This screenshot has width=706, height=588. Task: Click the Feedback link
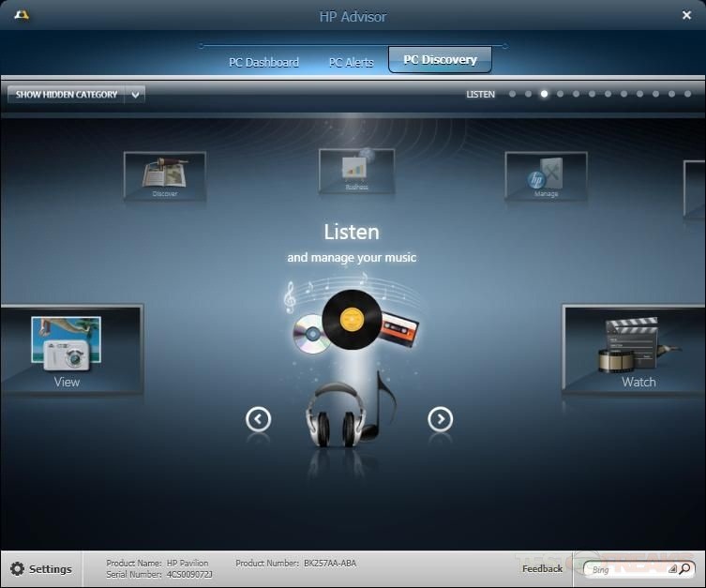point(542,568)
